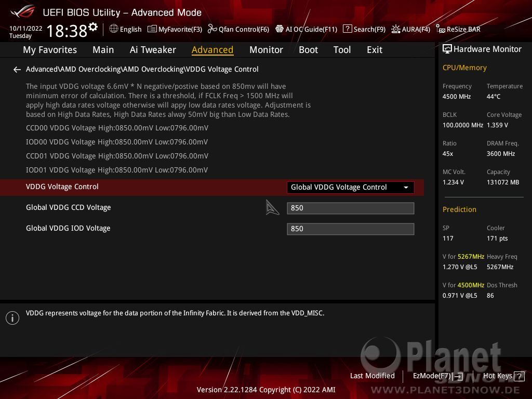This screenshot has width=532, height=399.
Task: Click the IOD00 VDDG Voltage readout line
Action: pyautogui.click(x=117, y=142)
